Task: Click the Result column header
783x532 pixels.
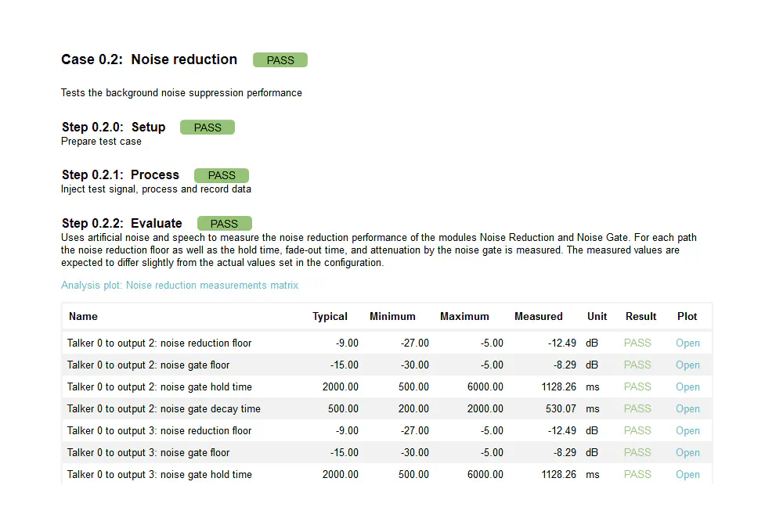Action: tap(641, 316)
